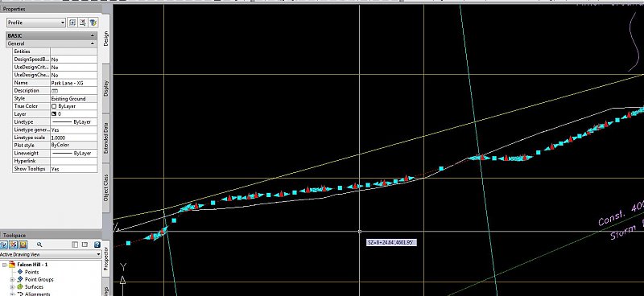
Task: Click the yellow exclamation Toolspace icon
Action: point(23,245)
